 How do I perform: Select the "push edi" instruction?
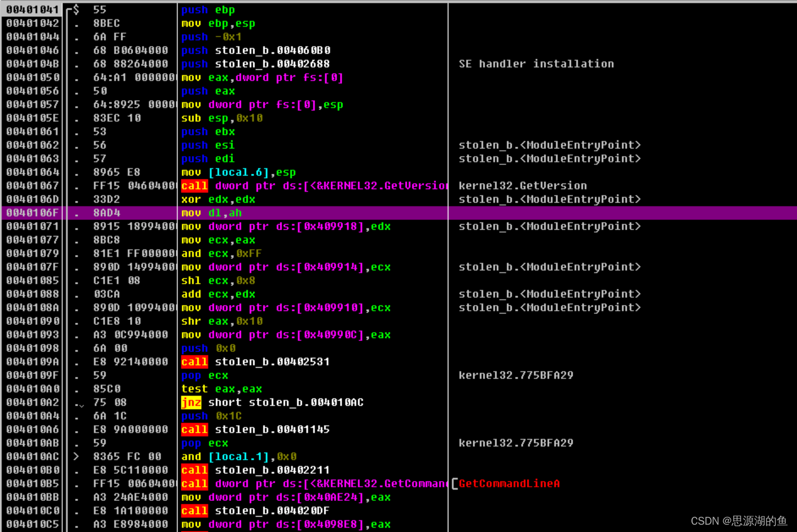[x=208, y=159]
